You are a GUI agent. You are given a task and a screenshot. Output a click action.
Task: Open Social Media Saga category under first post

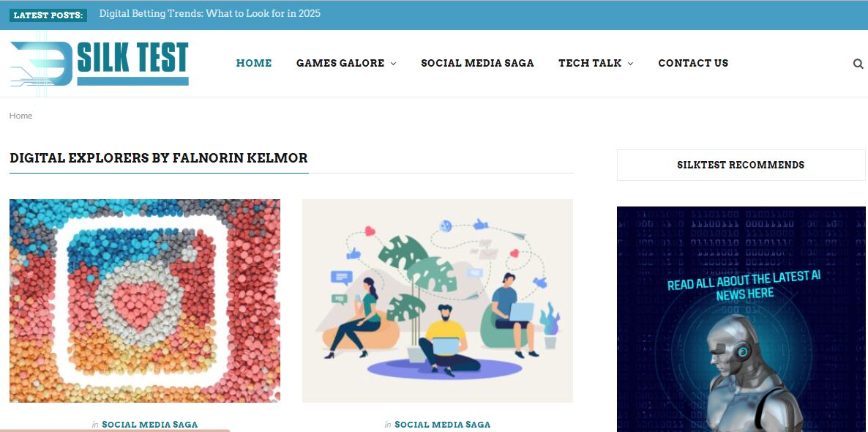[149, 425]
